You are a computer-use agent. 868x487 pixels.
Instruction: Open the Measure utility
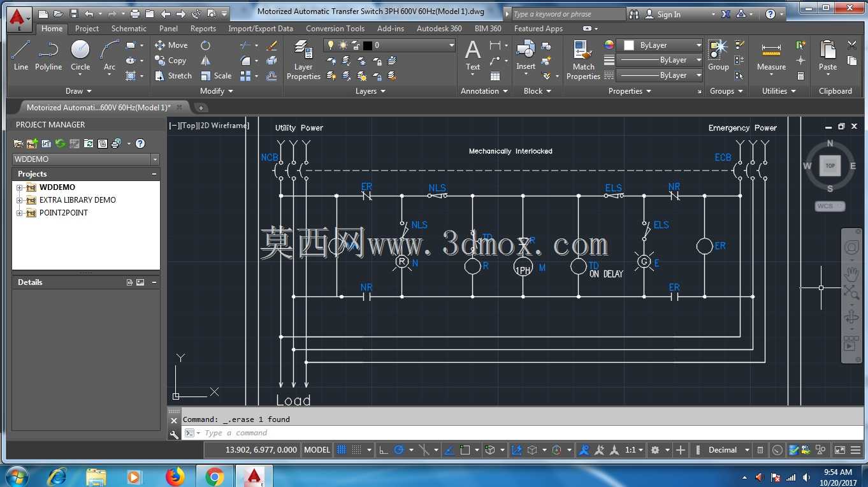(x=771, y=55)
